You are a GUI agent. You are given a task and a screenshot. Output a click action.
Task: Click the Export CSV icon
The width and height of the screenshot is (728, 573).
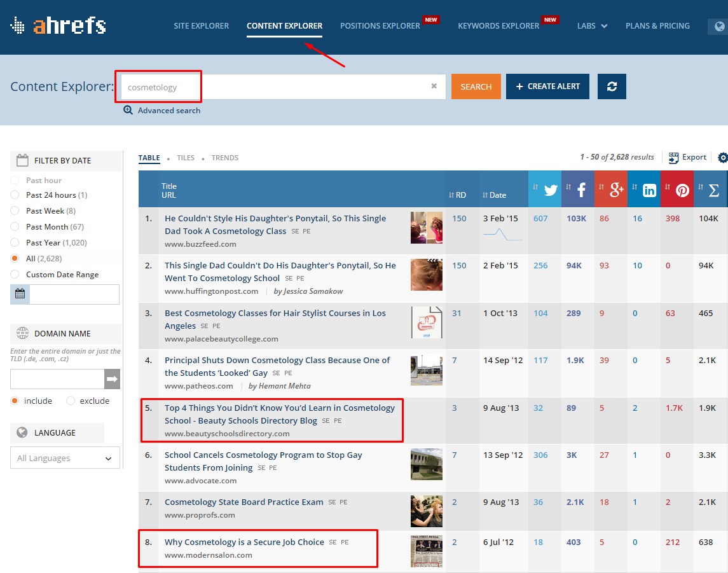(673, 158)
